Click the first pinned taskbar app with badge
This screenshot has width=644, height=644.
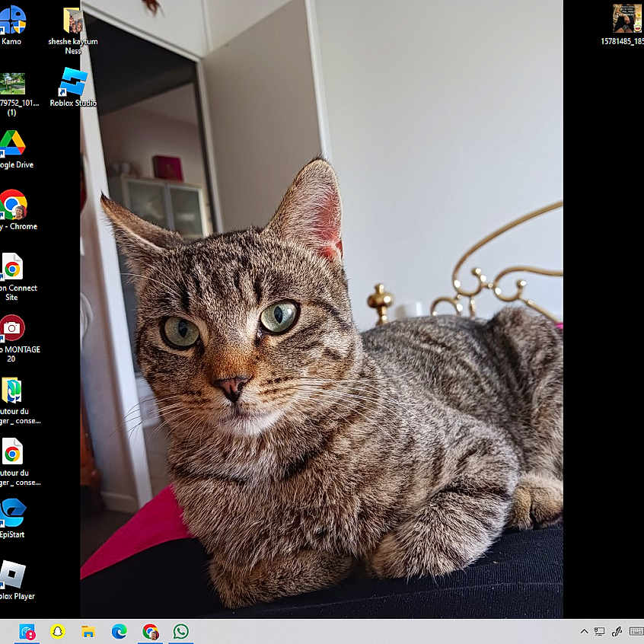pyautogui.click(x=27, y=631)
